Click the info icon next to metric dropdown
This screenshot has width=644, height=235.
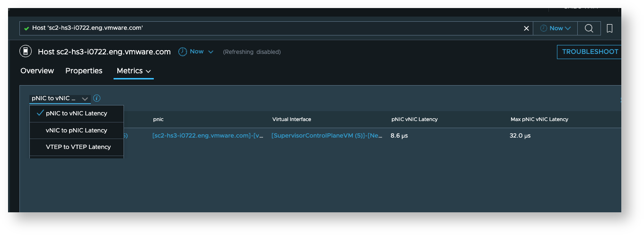tap(97, 98)
